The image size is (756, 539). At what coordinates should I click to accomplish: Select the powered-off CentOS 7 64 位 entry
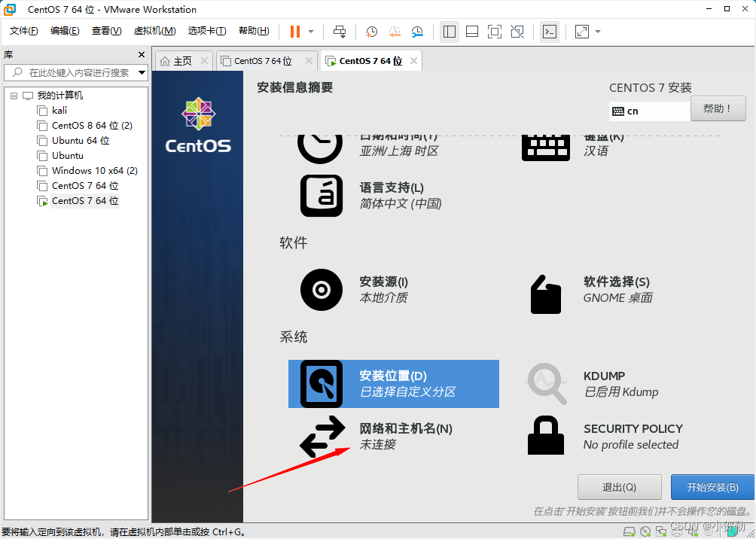[x=85, y=185]
